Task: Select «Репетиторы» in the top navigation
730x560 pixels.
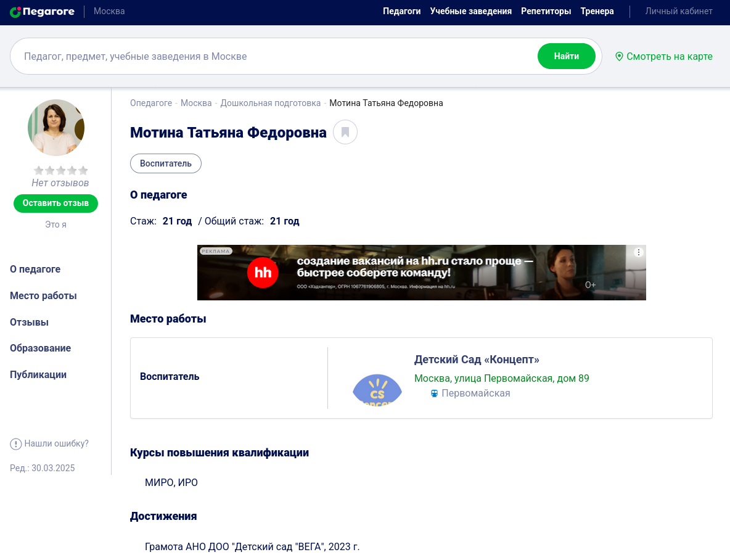Action: [546, 11]
